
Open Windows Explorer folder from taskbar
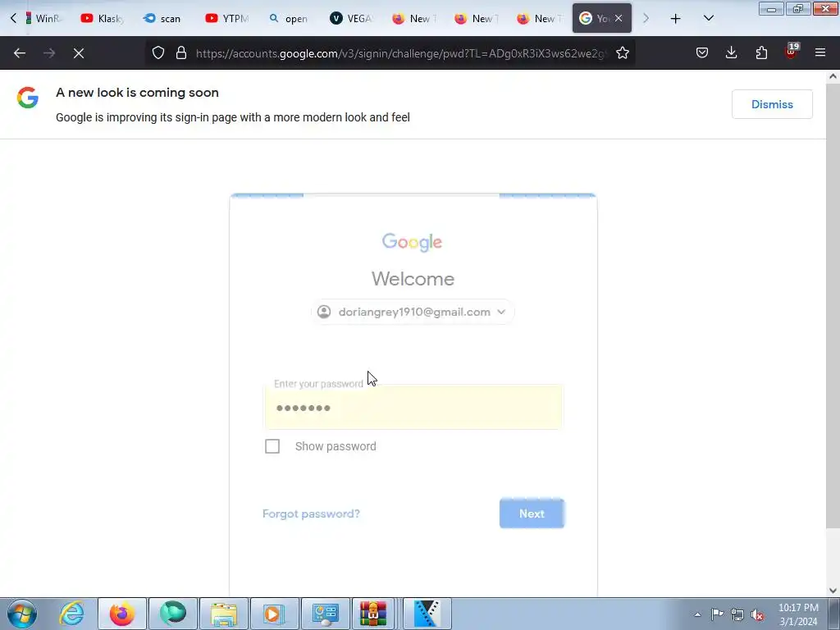223,614
